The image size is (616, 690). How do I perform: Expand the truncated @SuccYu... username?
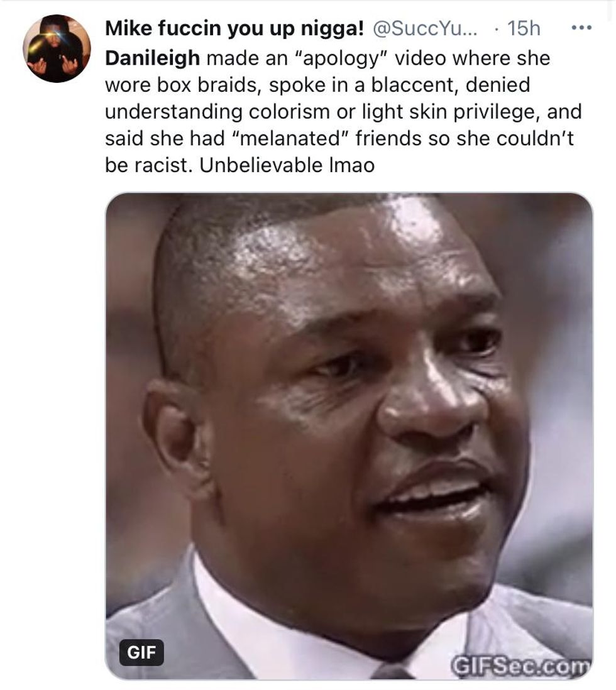coord(425,29)
